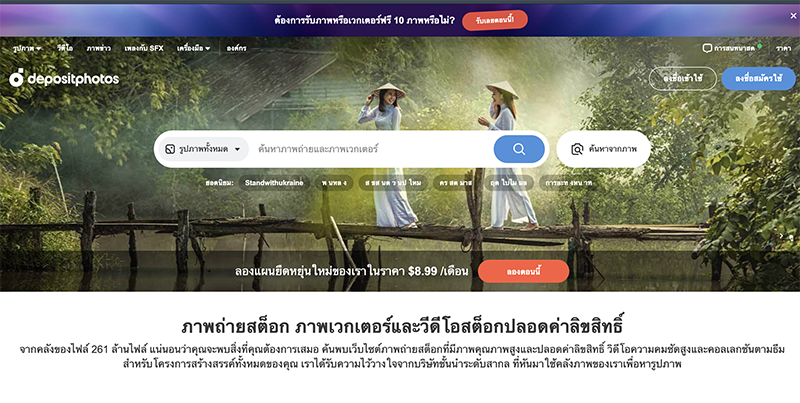Select the Standwithukraine popular search tag
The image size is (800, 403).
(x=274, y=183)
